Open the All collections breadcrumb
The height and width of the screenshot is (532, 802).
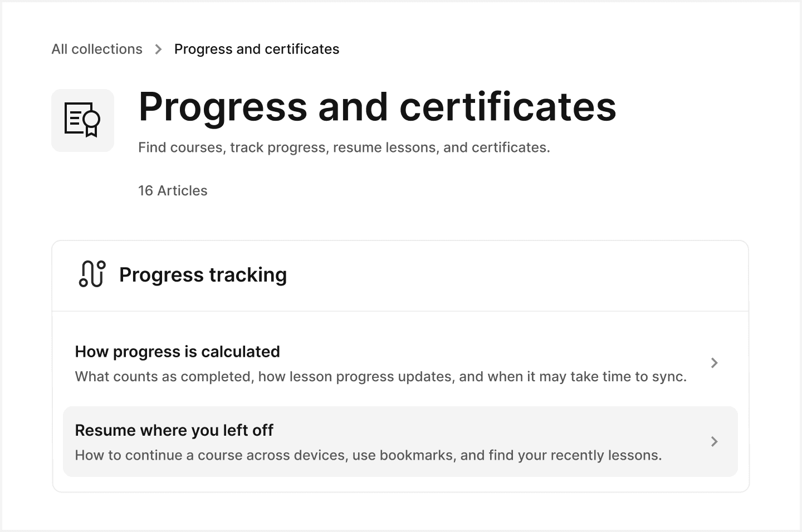(96, 49)
